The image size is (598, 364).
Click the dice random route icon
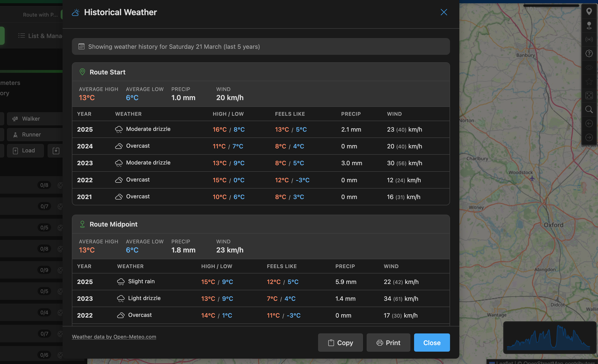[x=589, y=95]
